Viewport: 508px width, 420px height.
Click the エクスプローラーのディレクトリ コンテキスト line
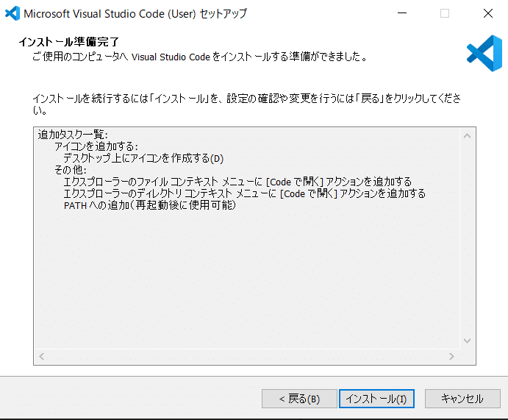tap(244, 193)
